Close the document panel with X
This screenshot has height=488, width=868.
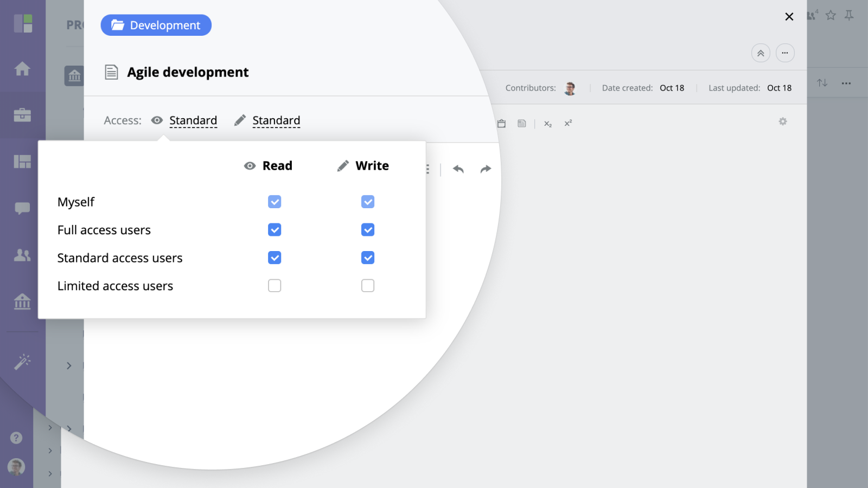[789, 17]
